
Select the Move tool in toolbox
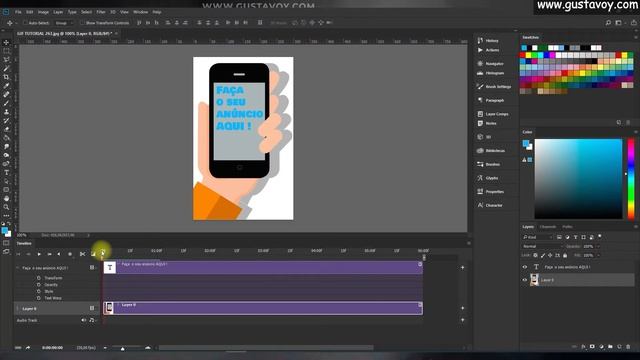point(6,42)
